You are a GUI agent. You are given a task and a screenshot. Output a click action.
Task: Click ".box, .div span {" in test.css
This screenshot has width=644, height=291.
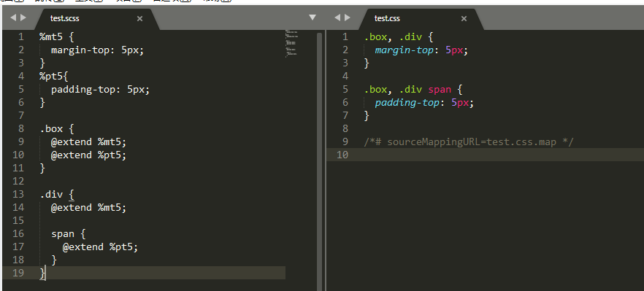point(413,90)
